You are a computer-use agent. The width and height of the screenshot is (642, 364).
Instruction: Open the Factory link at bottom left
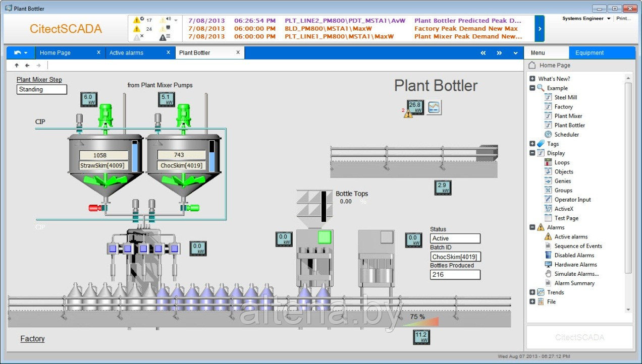point(32,338)
